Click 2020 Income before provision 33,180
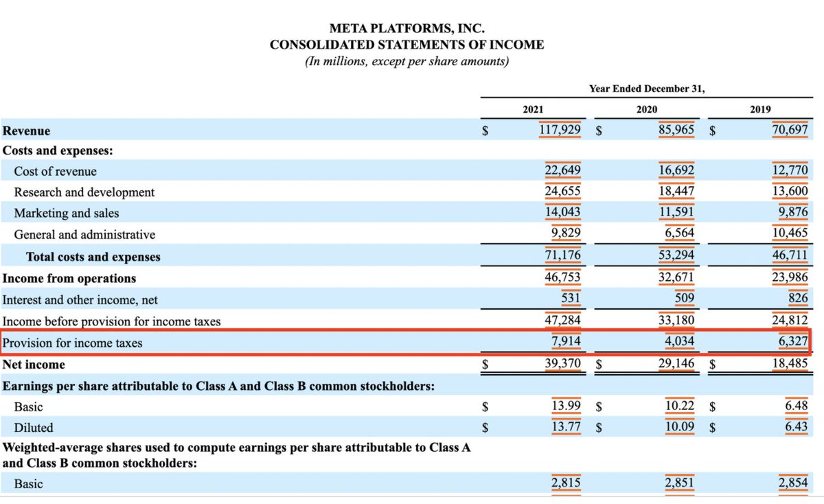The image size is (824, 504). point(676,321)
